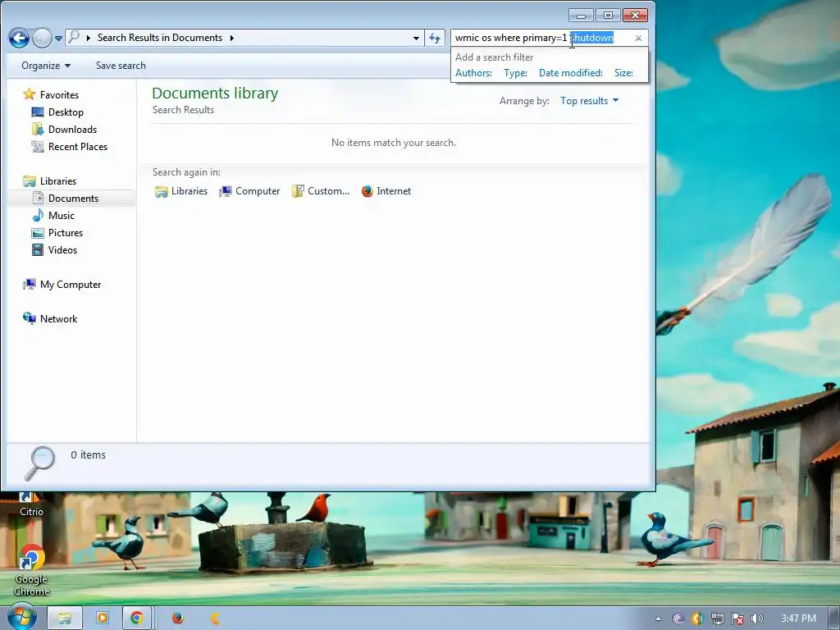Open the recent pages dropdown arrow

pos(58,38)
